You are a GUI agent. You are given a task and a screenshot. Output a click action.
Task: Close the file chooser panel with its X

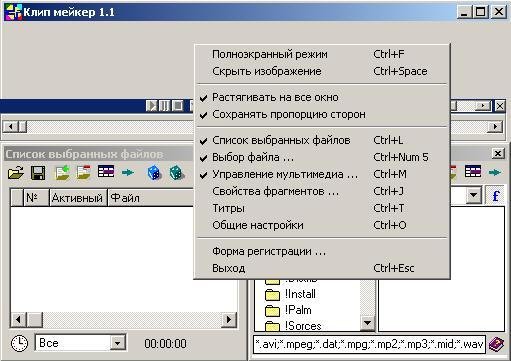pos(498,153)
